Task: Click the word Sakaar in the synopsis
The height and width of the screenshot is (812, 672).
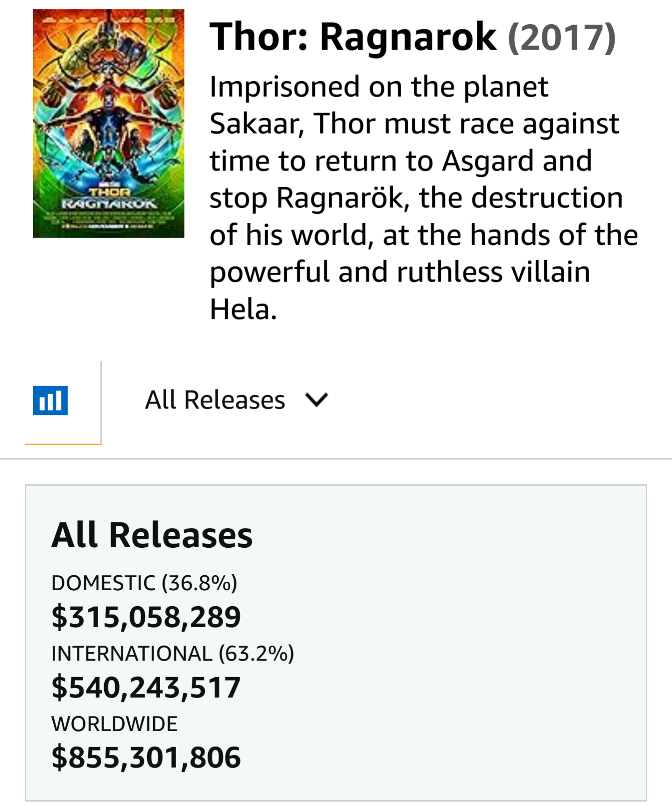Action: (257, 124)
